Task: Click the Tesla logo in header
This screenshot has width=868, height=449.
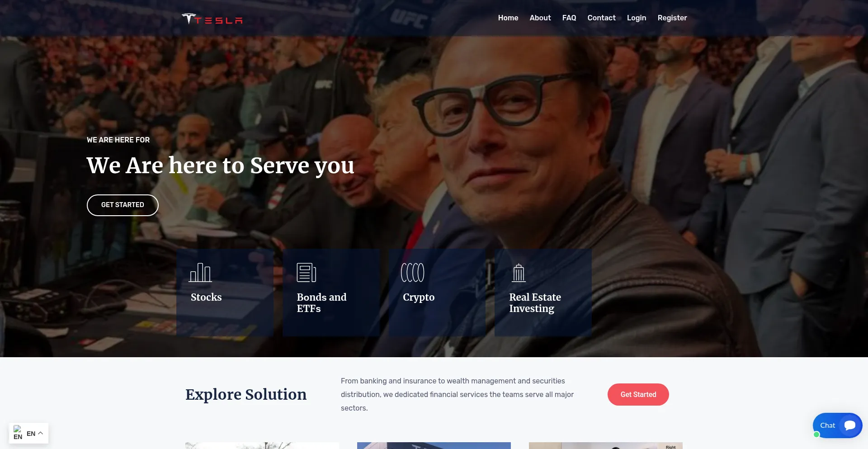Action: (x=212, y=19)
